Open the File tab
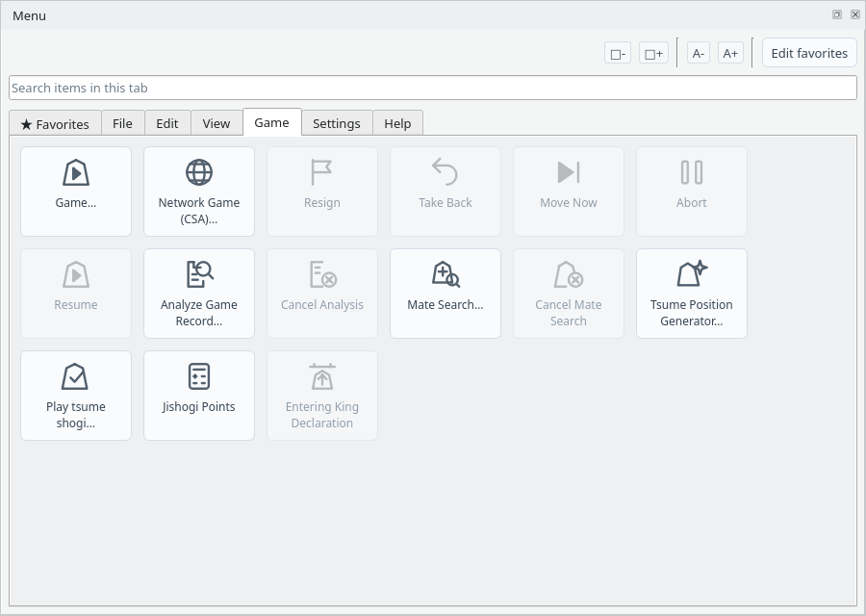The height and width of the screenshot is (616, 866). point(122,123)
